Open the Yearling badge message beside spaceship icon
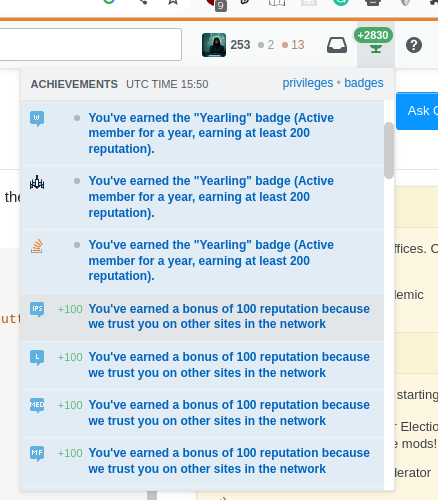Screen dimensions: 438x500 (x=211, y=197)
